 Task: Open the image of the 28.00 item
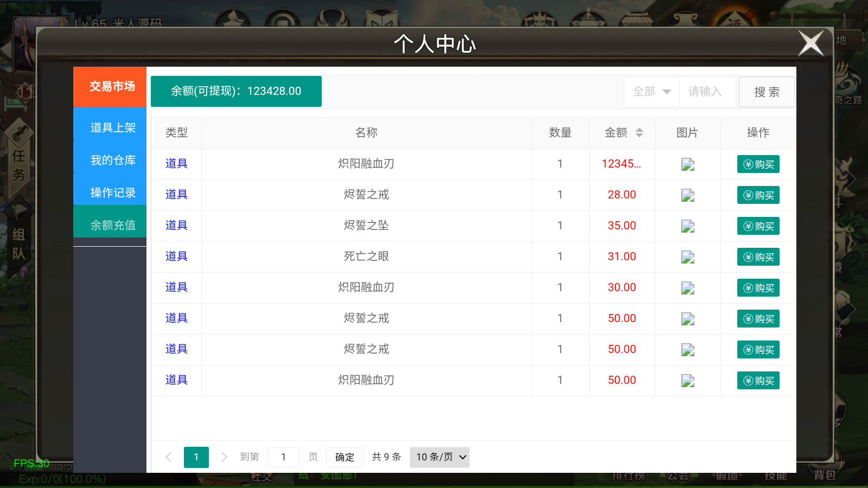pyautogui.click(x=688, y=195)
